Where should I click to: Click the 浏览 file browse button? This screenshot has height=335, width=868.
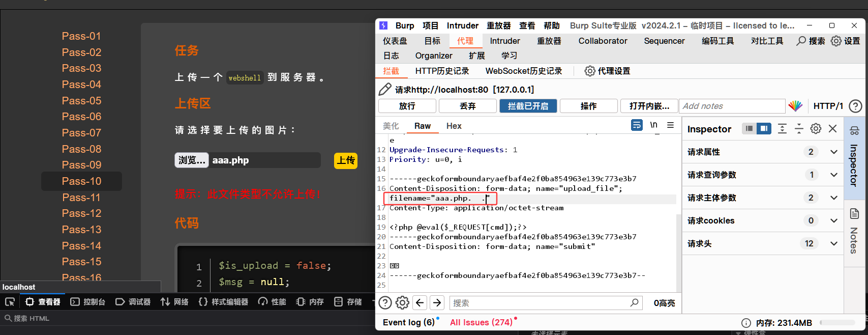[192, 160]
